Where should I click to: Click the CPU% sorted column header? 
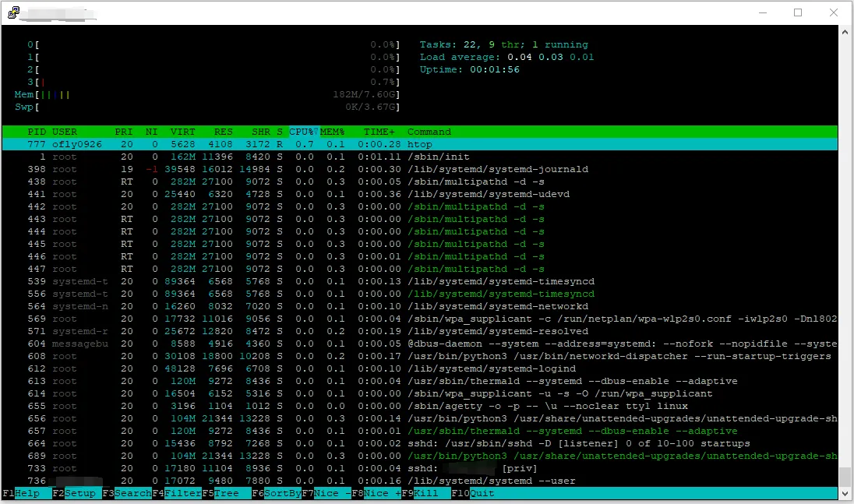(303, 132)
